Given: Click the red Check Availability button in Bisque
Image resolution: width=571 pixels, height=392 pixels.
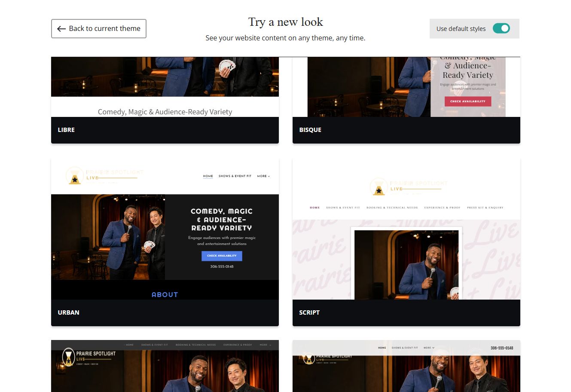Looking at the screenshot, I should click(468, 101).
